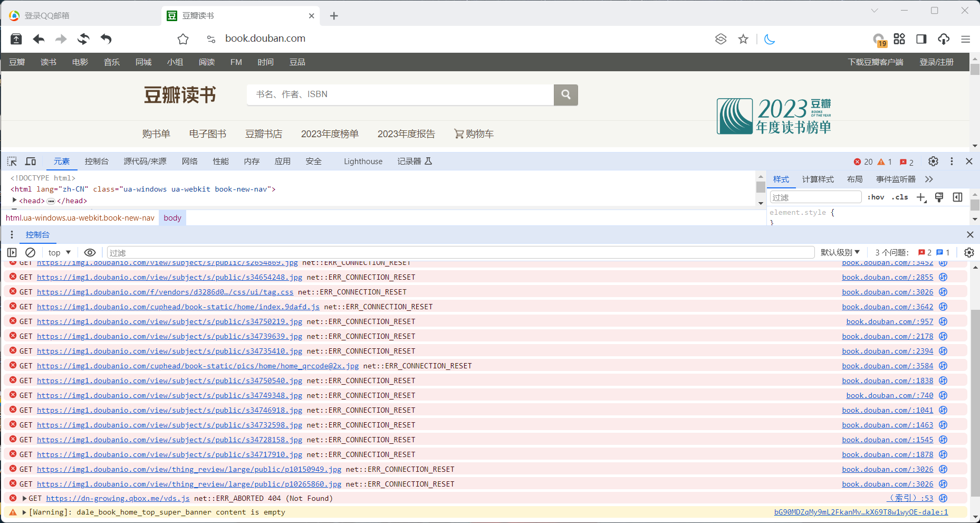
Task: Open index.9dafd.js URL link in console
Action: [178, 307]
